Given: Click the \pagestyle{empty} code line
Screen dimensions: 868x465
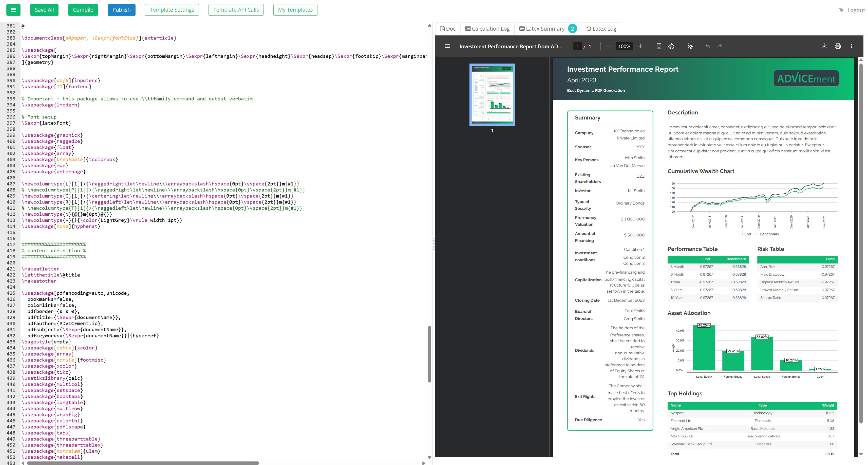Looking at the screenshot, I should pyautogui.click(x=47, y=342).
